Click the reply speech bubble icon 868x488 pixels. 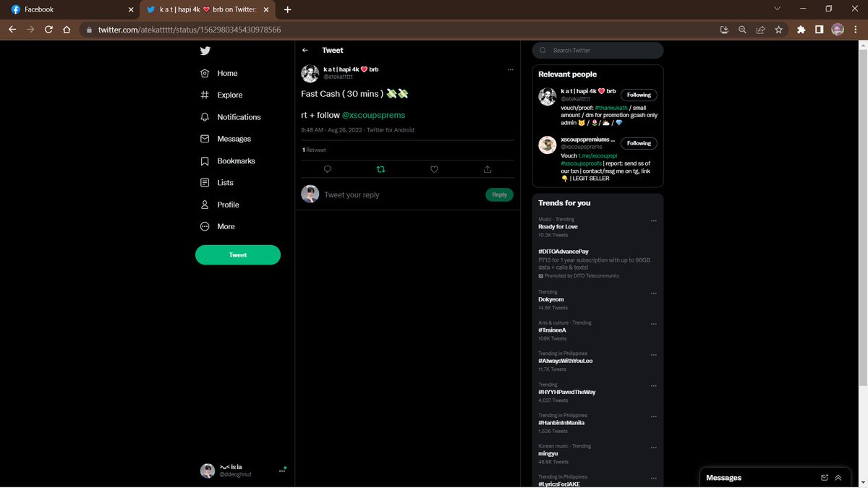pyautogui.click(x=328, y=169)
